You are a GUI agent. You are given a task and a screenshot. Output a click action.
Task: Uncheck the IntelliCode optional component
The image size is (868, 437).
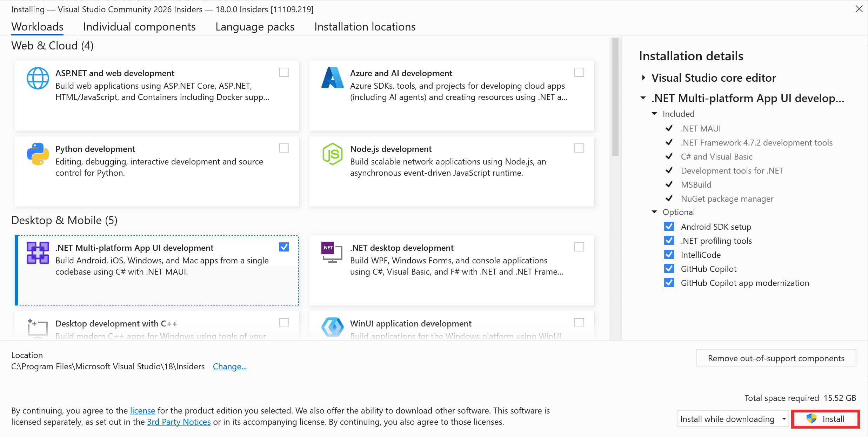669,255
